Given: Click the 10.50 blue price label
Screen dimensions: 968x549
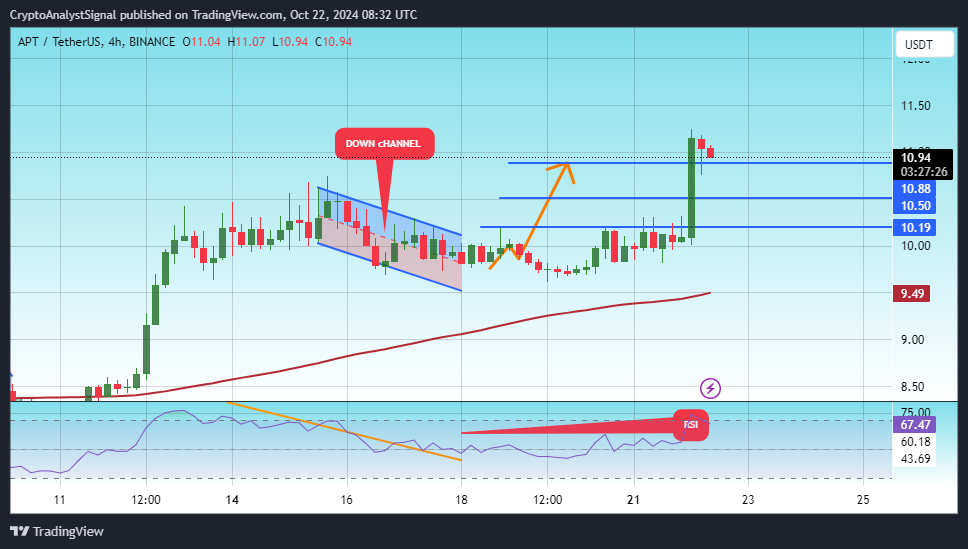Looking at the screenshot, I should 916,206.
